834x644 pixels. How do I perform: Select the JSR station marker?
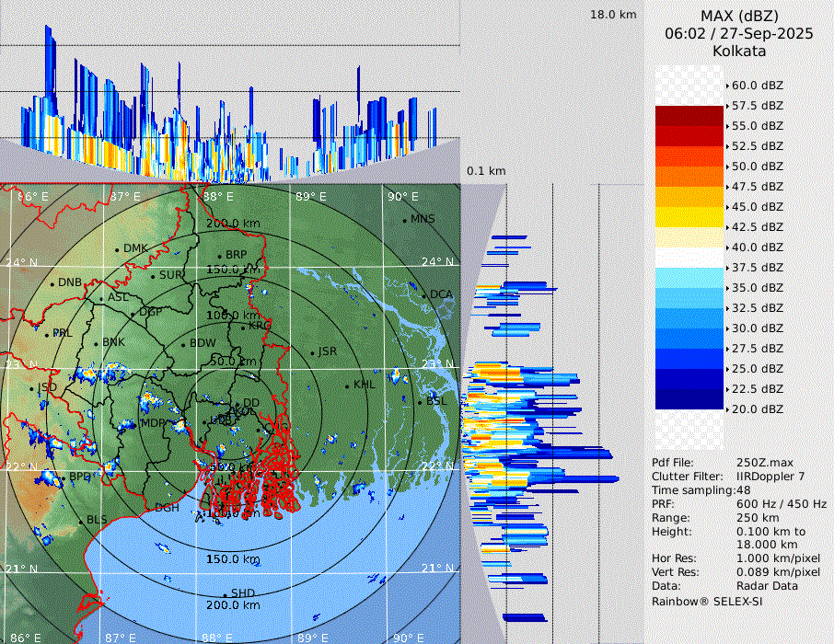(x=312, y=352)
